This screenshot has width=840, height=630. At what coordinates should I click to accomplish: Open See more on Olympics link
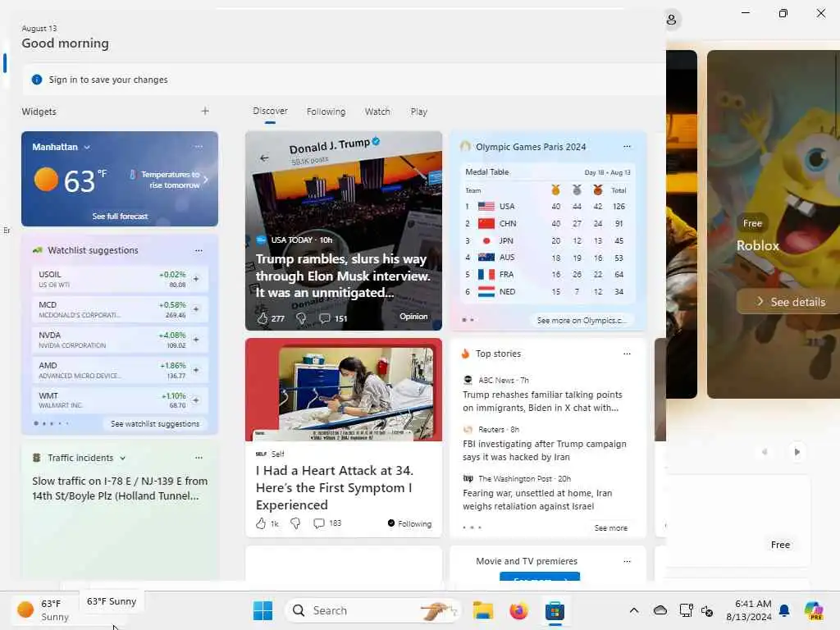582,321
